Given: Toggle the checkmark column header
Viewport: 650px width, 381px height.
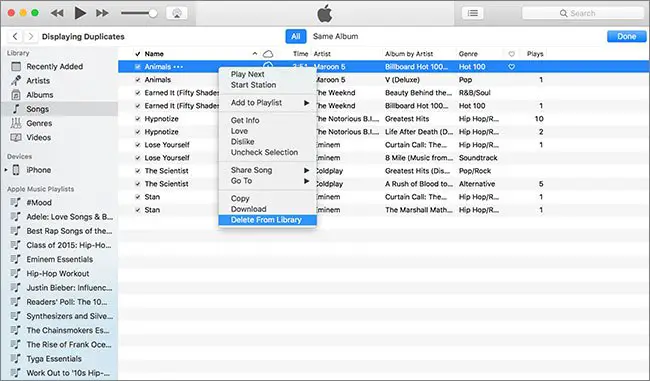Looking at the screenshot, I should (x=138, y=54).
